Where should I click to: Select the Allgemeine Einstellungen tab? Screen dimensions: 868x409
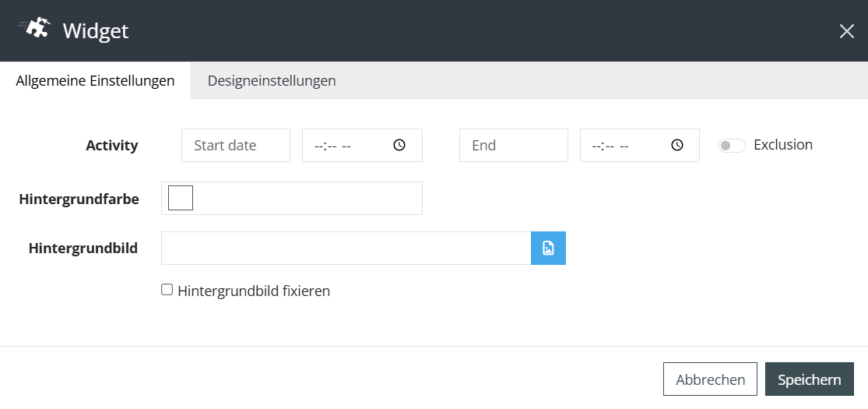click(x=95, y=80)
